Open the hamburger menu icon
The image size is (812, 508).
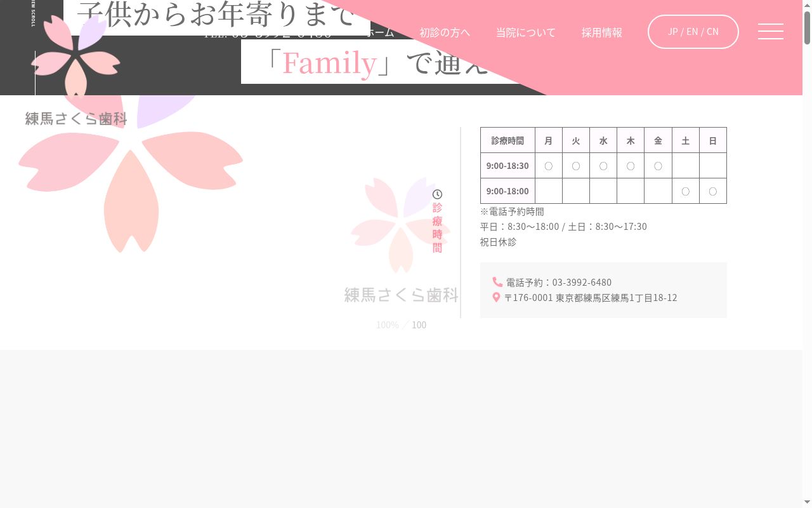coord(771,32)
